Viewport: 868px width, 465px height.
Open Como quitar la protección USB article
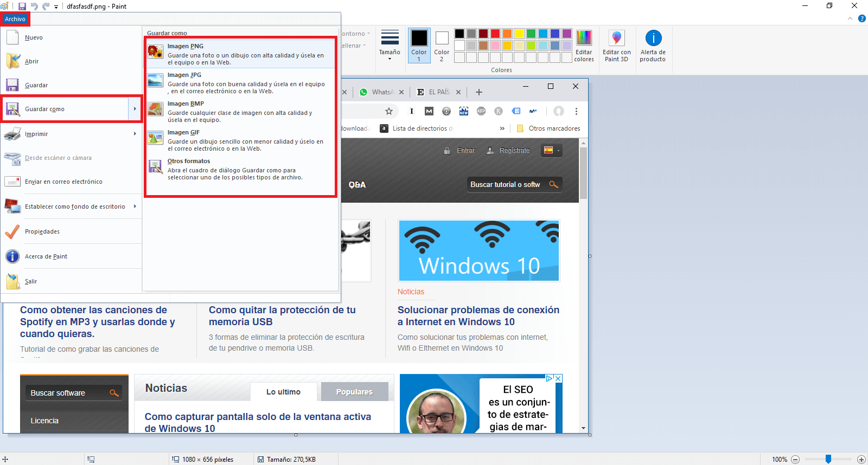coord(282,316)
